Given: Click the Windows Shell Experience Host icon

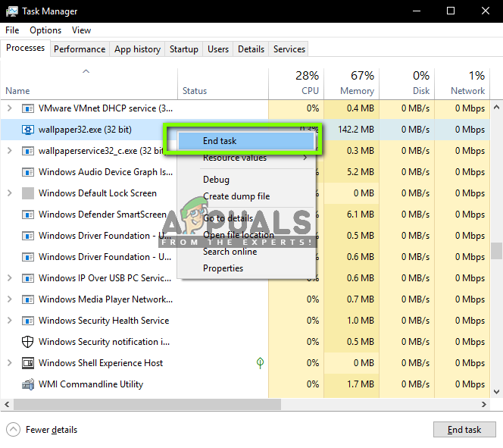Looking at the screenshot, I should click(28, 363).
